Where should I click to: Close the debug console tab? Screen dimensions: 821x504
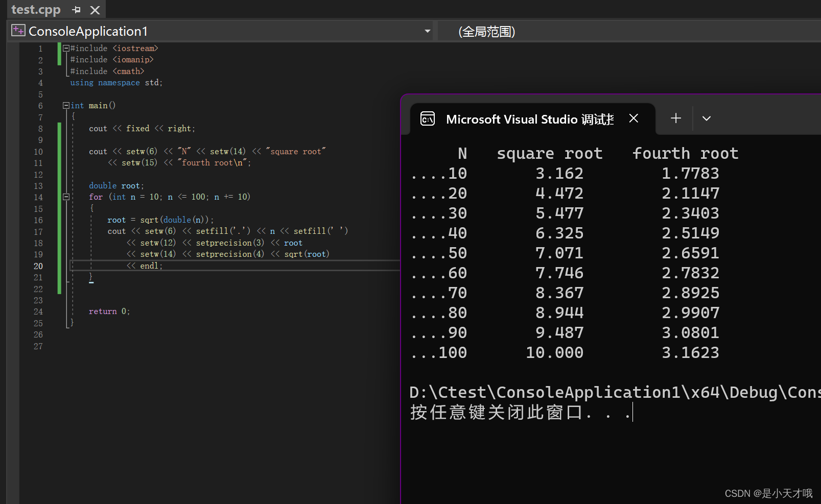[634, 118]
